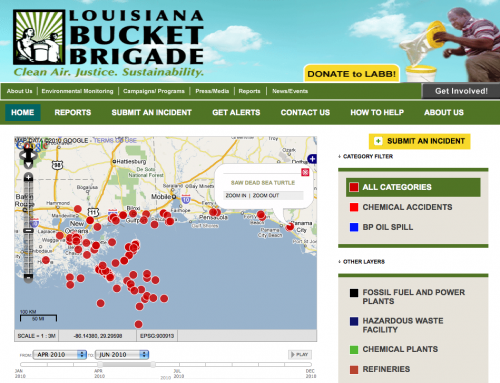Click the Route 11 highway shield

(93, 212)
